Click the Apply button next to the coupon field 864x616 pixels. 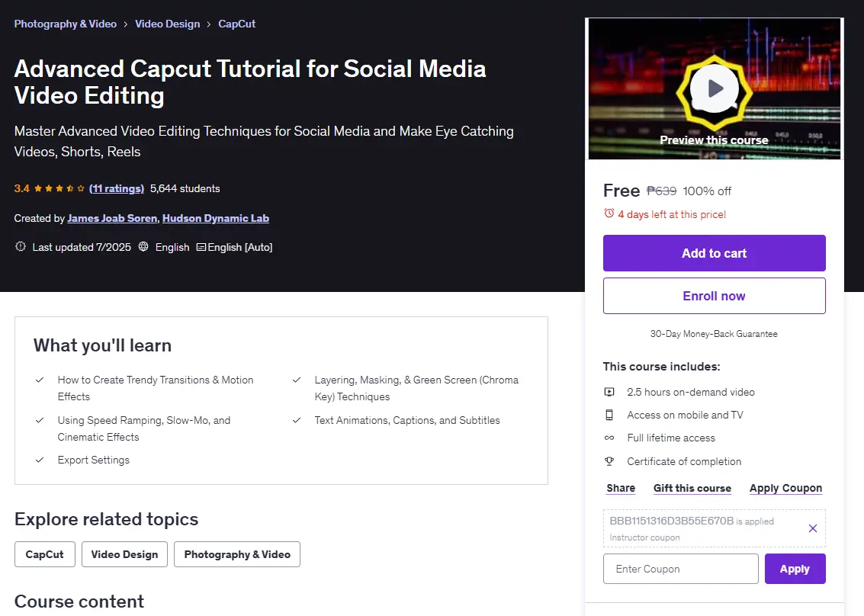pyautogui.click(x=795, y=569)
